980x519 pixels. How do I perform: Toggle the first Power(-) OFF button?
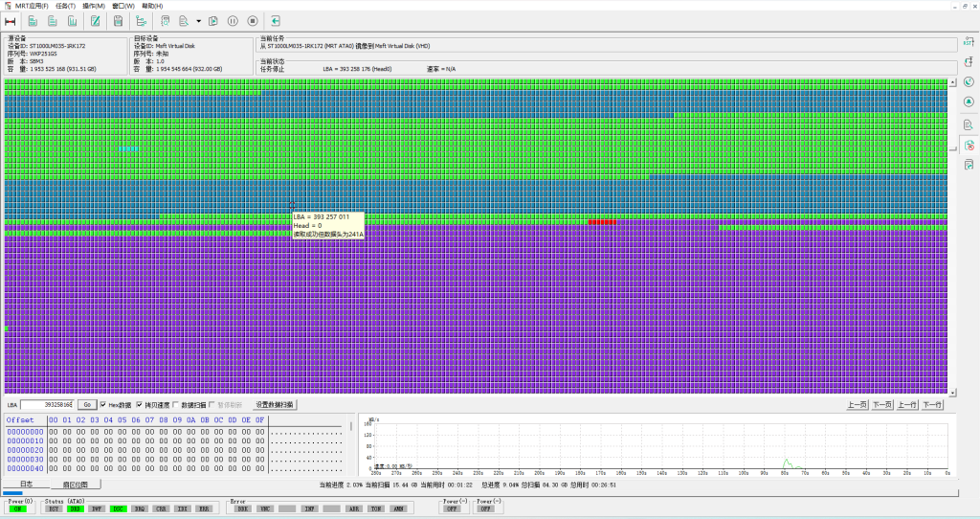pos(453,508)
